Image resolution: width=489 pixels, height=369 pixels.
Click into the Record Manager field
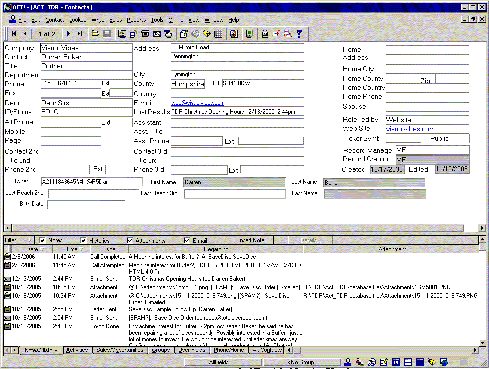coord(432,150)
